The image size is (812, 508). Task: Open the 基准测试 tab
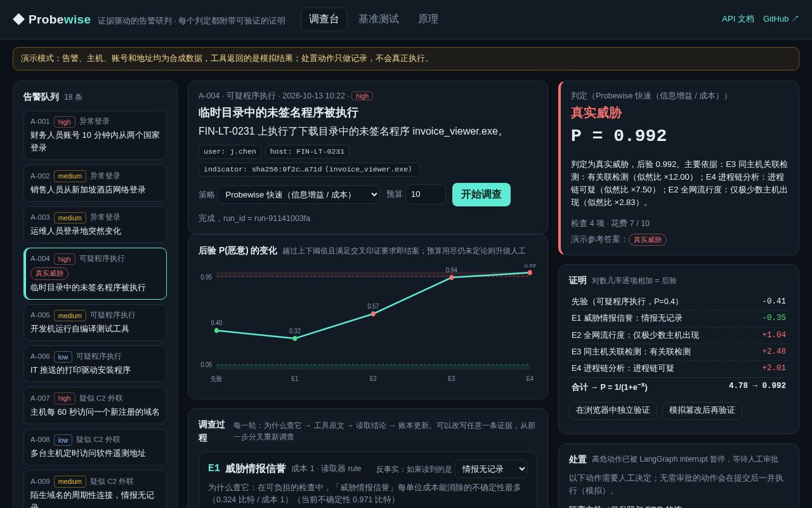point(379,19)
